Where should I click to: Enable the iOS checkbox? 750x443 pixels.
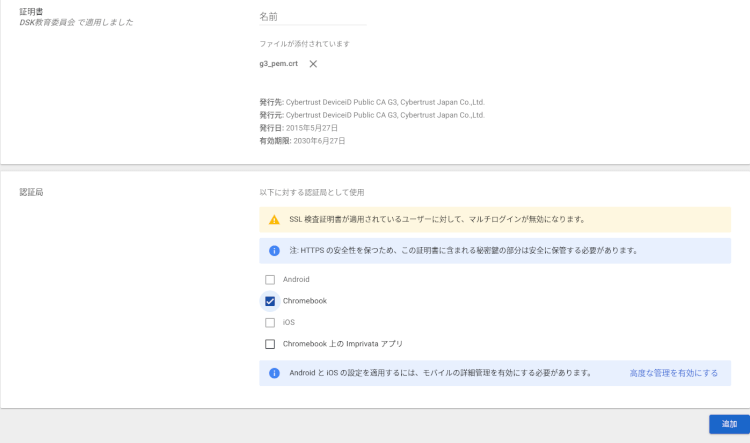pyautogui.click(x=270, y=322)
